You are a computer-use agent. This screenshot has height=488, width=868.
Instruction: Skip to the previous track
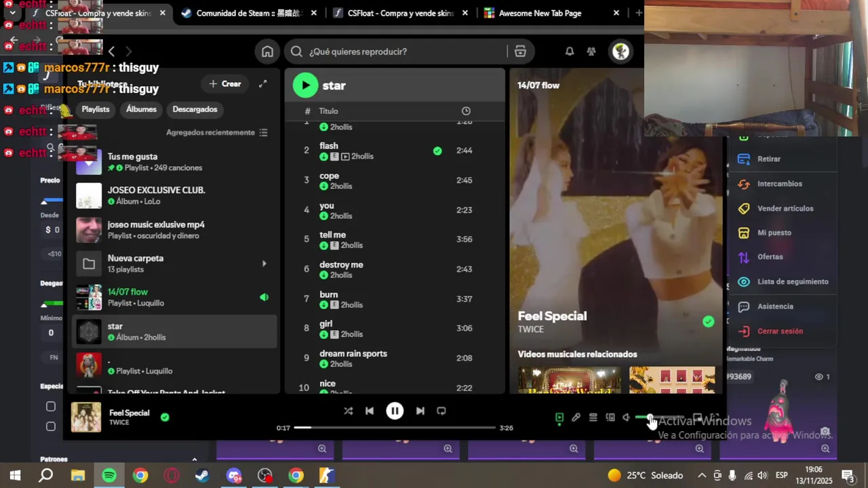point(370,411)
